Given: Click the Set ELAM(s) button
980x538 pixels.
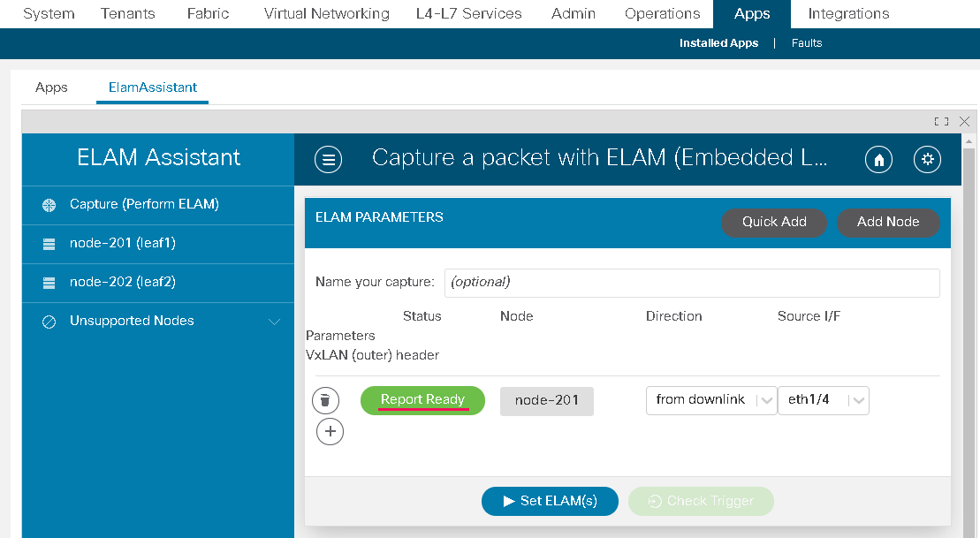Looking at the screenshot, I should pyautogui.click(x=550, y=501).
